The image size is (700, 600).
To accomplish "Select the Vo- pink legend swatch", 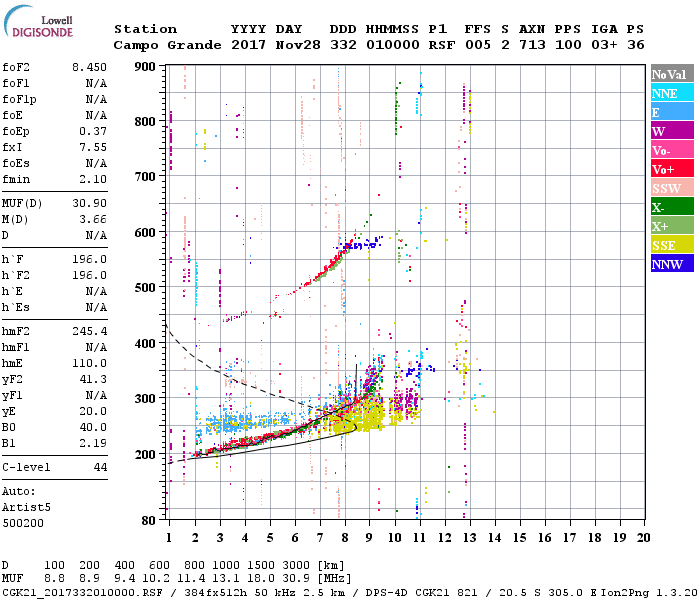I will tap(672, 150).
